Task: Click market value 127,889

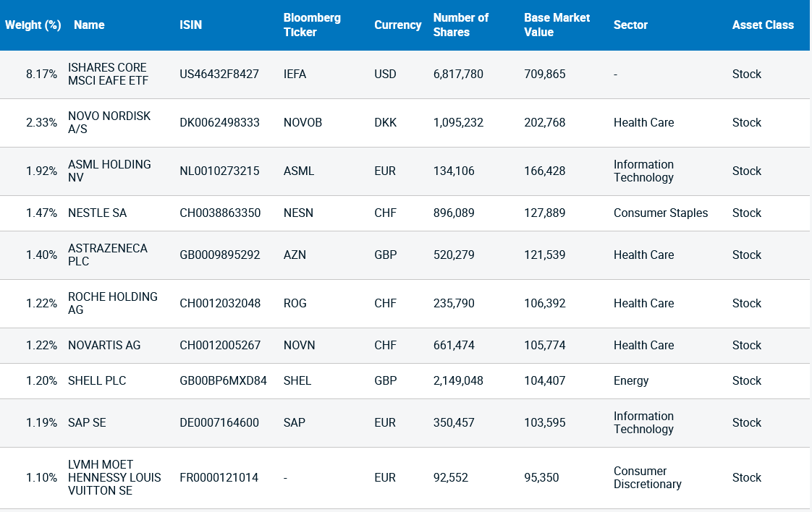Action: click(x=545, y=213)
